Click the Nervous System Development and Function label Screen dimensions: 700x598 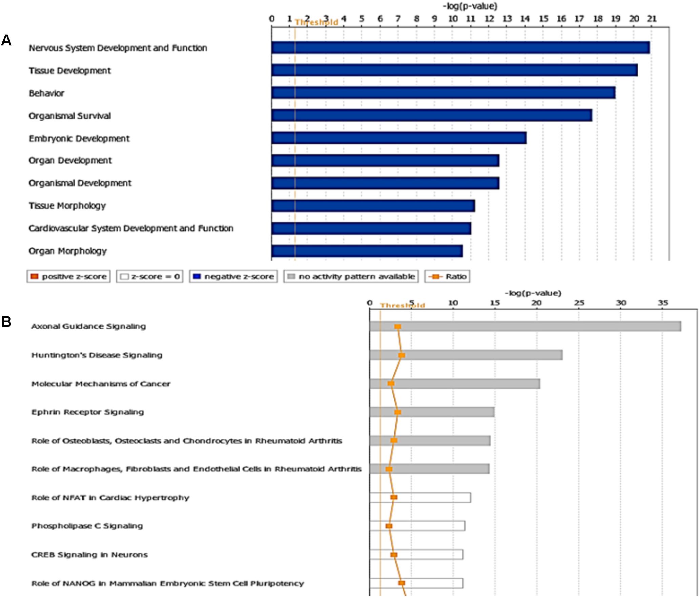click(x=118, y=48)
